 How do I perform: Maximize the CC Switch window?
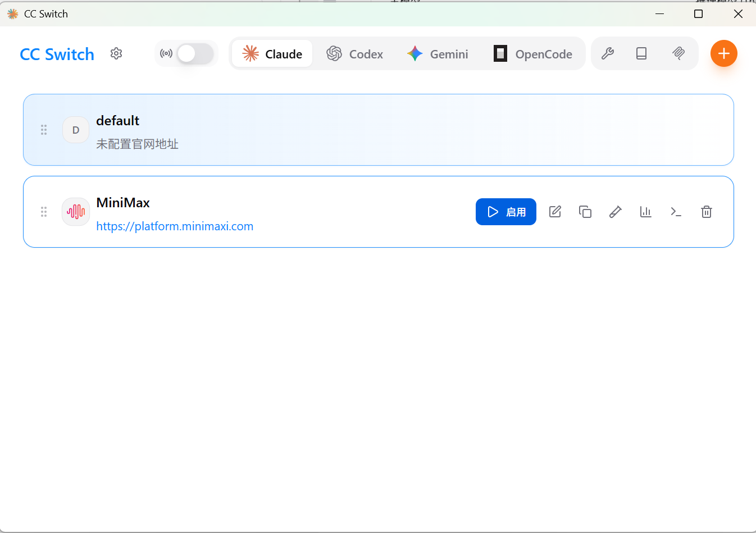click(x=699, y=13)
